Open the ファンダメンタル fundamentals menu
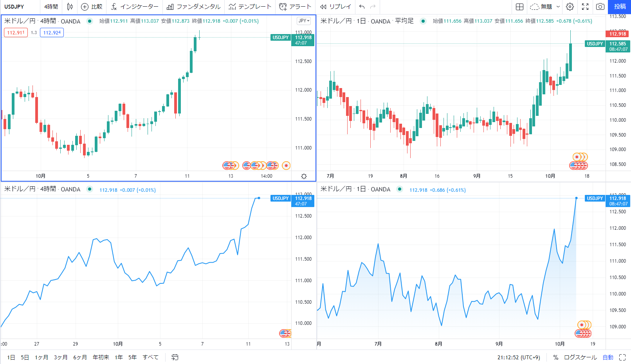The width and height of the screenshot is (631, 364). click(x=193, y=7)
